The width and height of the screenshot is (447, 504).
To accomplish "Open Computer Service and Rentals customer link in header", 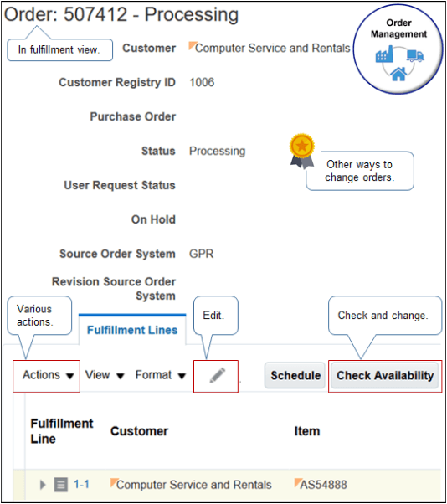I will point(273,49).
